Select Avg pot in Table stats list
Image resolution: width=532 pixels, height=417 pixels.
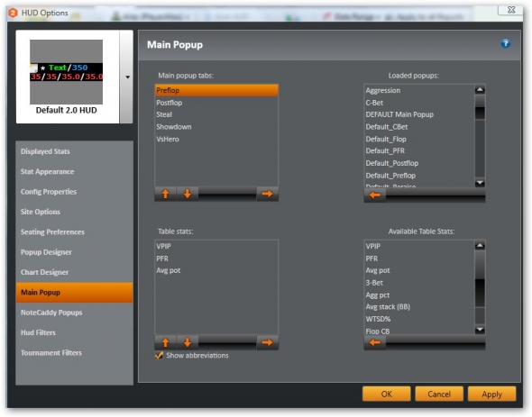point(216,270)
